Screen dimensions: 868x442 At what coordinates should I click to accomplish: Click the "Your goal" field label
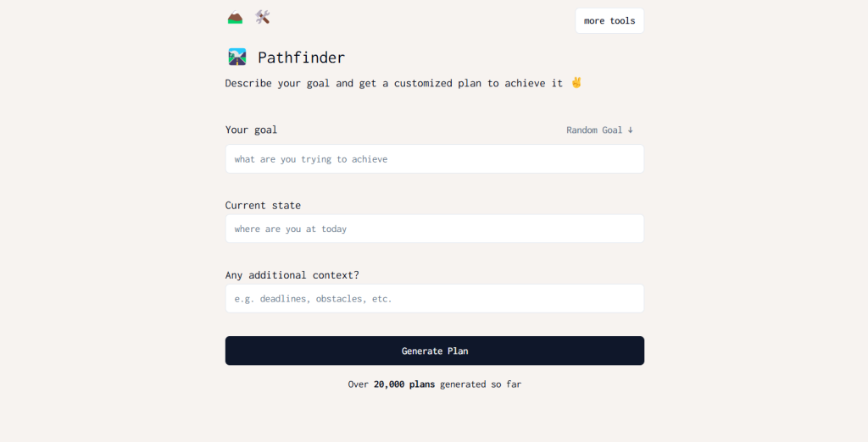[x=251, y=130]
